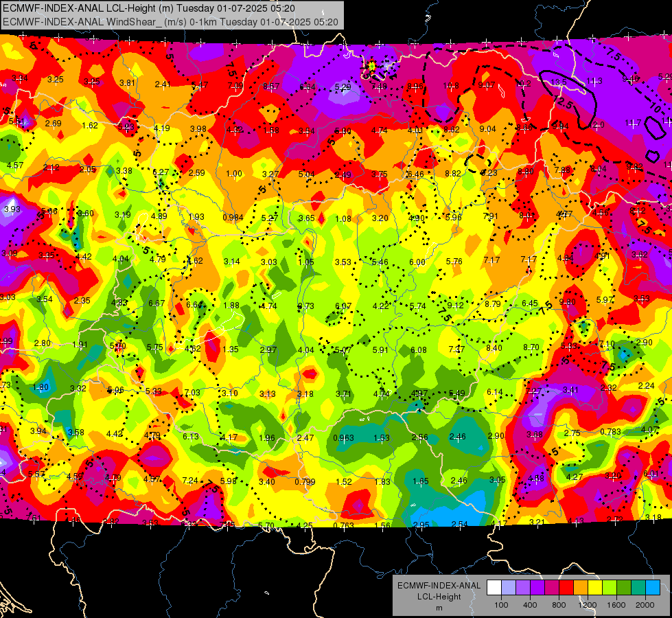Click the grid value 5.91
Screen dimensions: 672x618
point(380,350)
